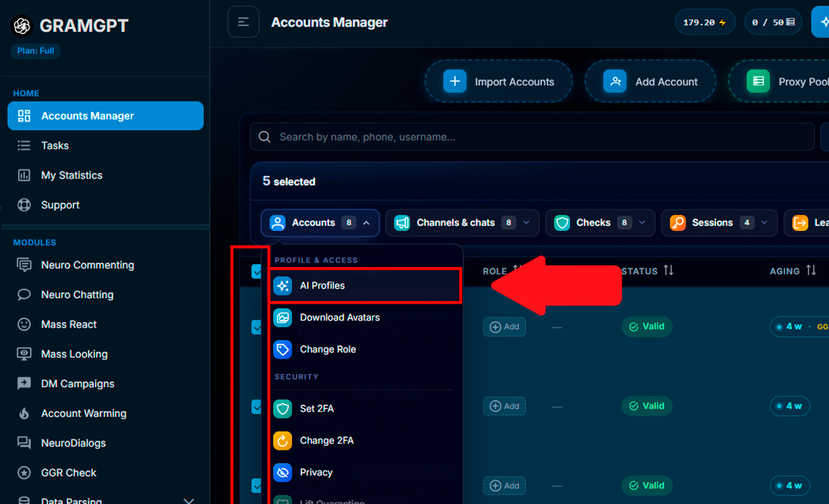829x504 pixels.
Task: Open Neuro Chatting bubble icon
Action: coord(24,294)
